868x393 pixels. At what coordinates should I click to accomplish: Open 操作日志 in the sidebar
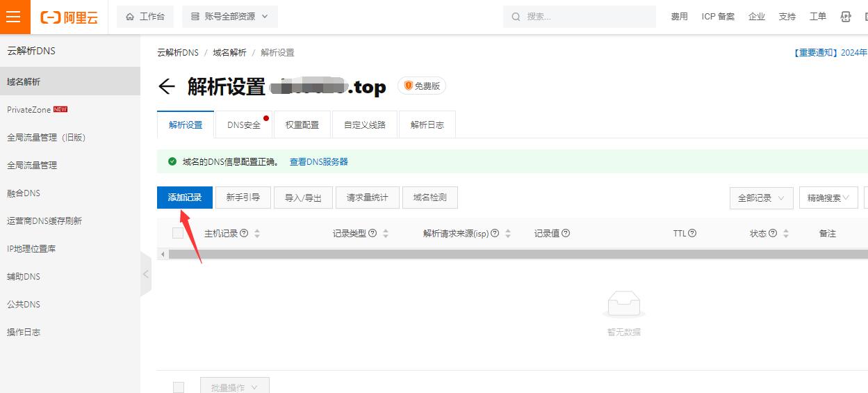click(70, 332)
